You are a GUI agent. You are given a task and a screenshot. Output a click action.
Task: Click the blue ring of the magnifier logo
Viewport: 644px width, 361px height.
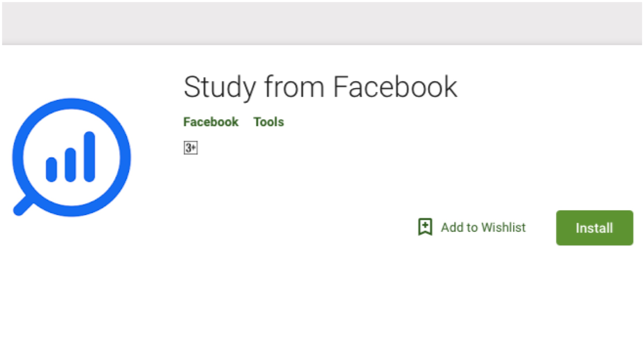(x=71, y=104)
